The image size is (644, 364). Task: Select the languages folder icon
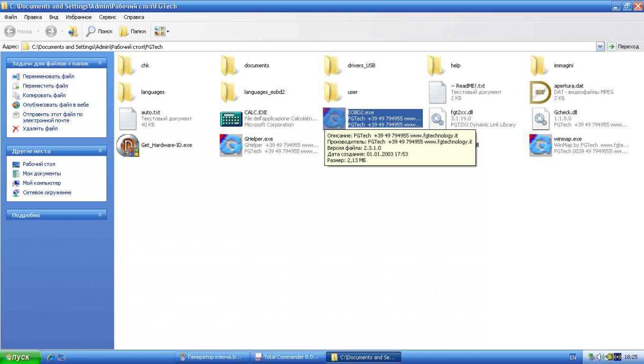(x=127, y=92)
